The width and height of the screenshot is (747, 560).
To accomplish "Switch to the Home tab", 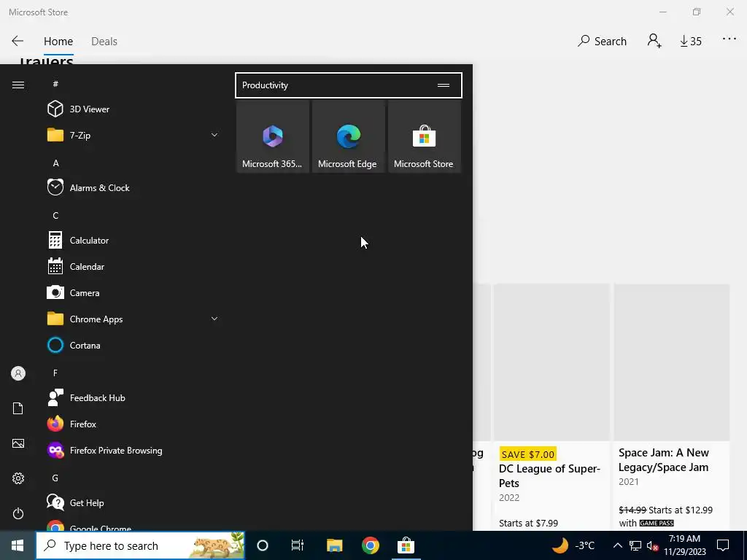I will point(58,42).
